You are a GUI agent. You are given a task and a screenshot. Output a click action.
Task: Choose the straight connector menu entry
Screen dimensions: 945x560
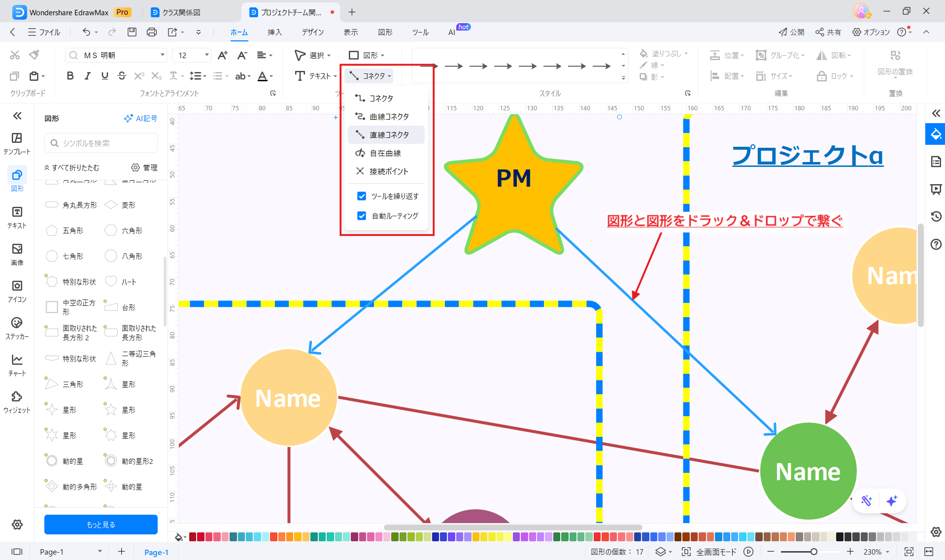tap(386, 135)
